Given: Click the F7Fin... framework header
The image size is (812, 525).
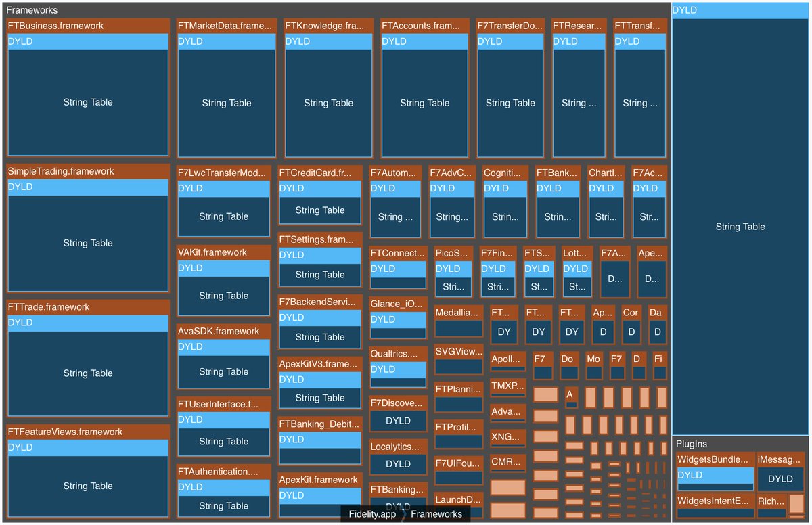Looking at the screenshot, I should coord(498,253).
